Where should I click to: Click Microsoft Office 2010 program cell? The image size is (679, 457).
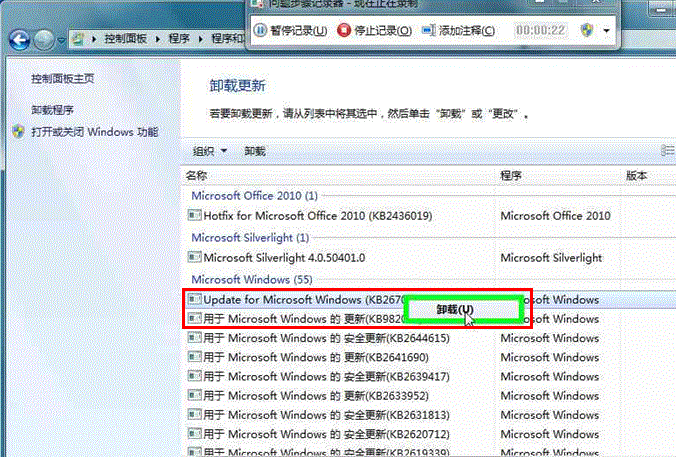point(555,216)
